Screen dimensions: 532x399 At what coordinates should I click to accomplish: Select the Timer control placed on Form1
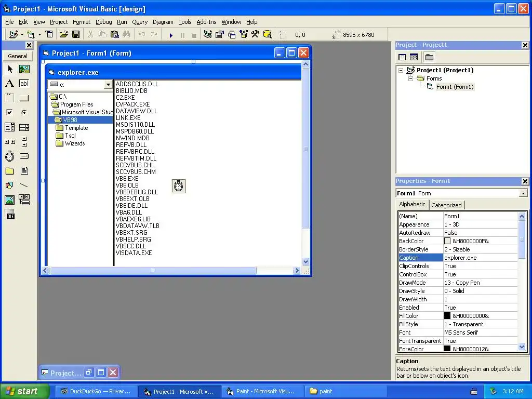(179, 186)
